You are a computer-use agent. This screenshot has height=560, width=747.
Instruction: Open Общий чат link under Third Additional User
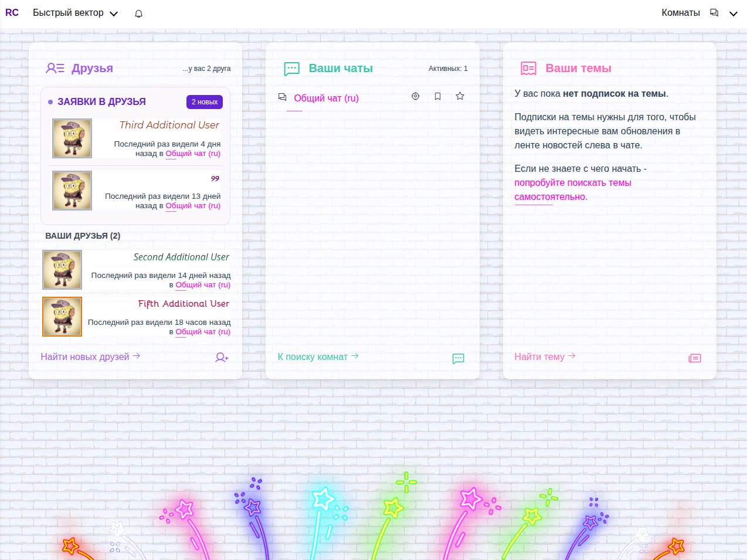[x=193, y=154]
